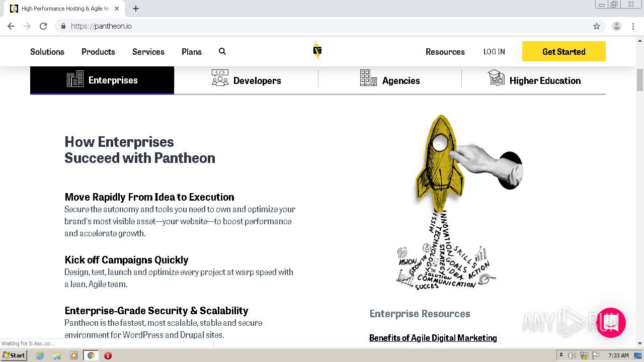Viewport: 644px width, 362px height.
Task: Click the 'Kick off Campaigns Quickly' heading
Action: [126, 260]
